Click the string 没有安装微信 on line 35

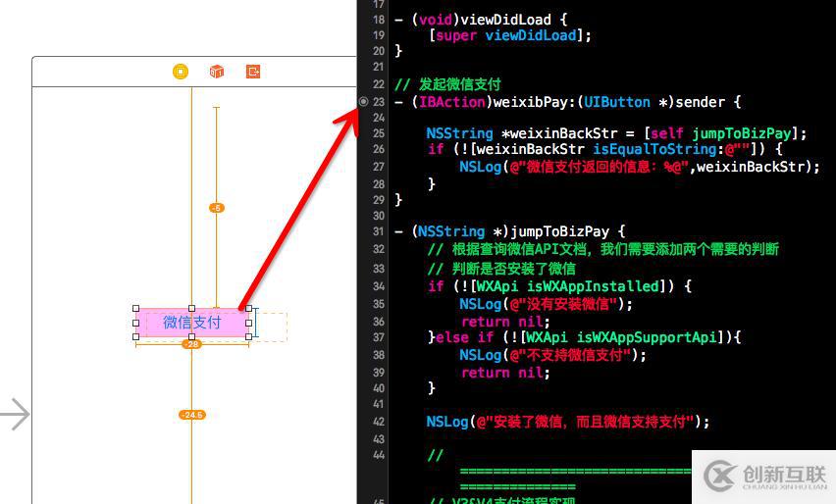click(567, 304)
